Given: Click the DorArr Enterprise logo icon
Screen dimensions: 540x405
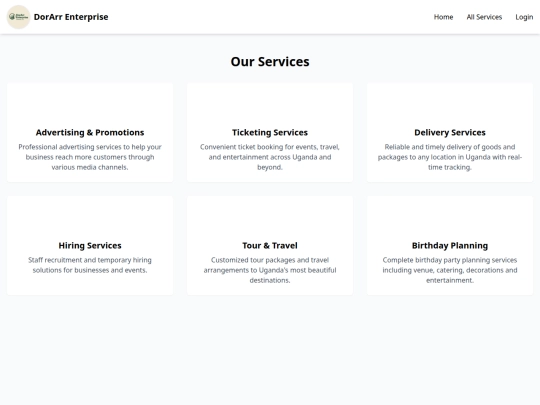Looking at the screenshot, I should click(18, 17).
